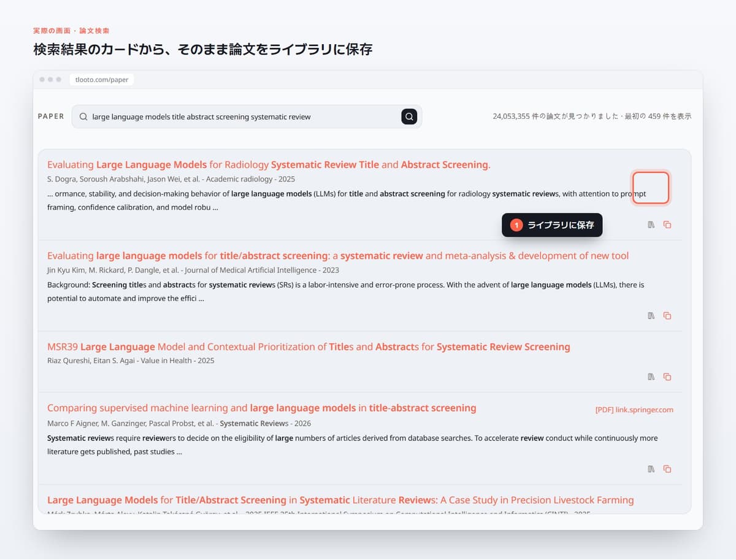Copy icon on the MSR39 result card
Image resolution: width=736 pixels, height=560 pixels.
point(667,377)
